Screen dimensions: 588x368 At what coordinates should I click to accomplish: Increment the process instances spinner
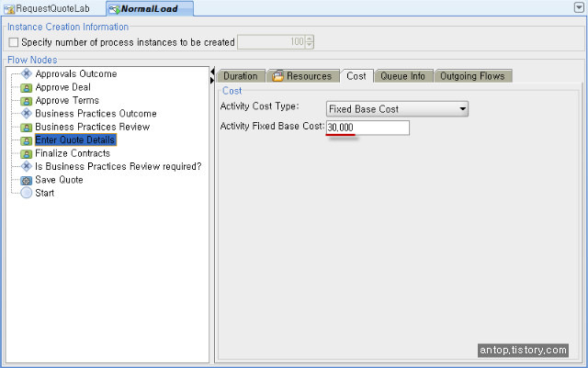(310, 39)
